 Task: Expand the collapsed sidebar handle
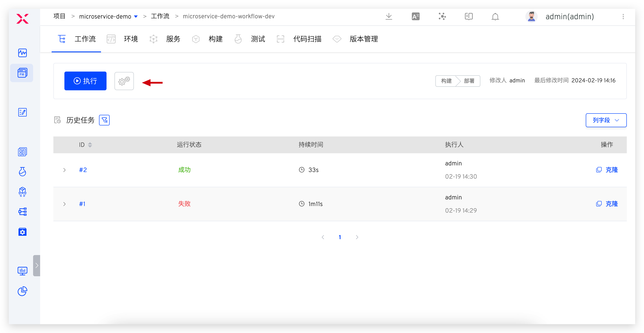pyautogui.click(x=36, y=265)
